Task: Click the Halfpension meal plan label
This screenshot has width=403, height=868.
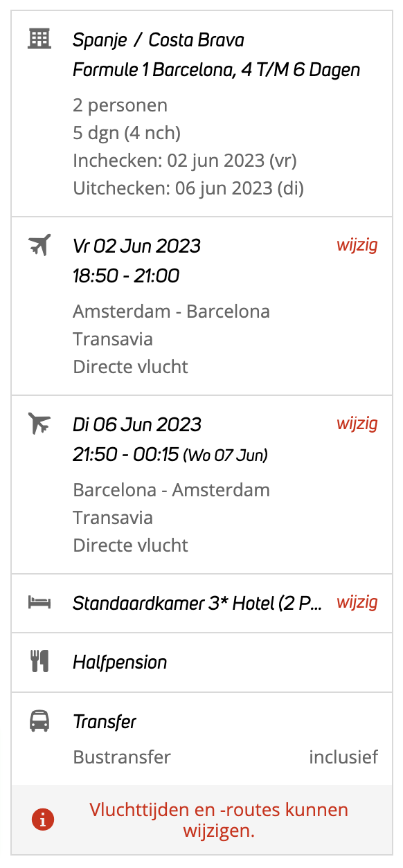Action: [x=120, y=662]
